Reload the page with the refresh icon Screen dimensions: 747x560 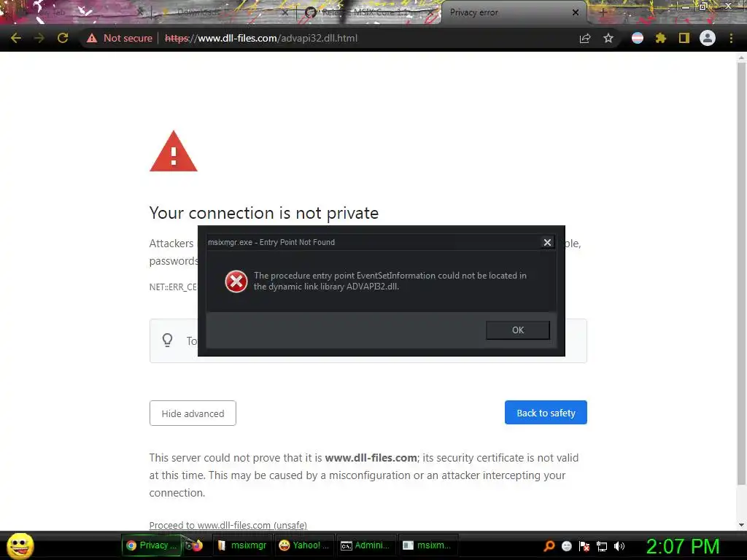(x=63, y=38)
